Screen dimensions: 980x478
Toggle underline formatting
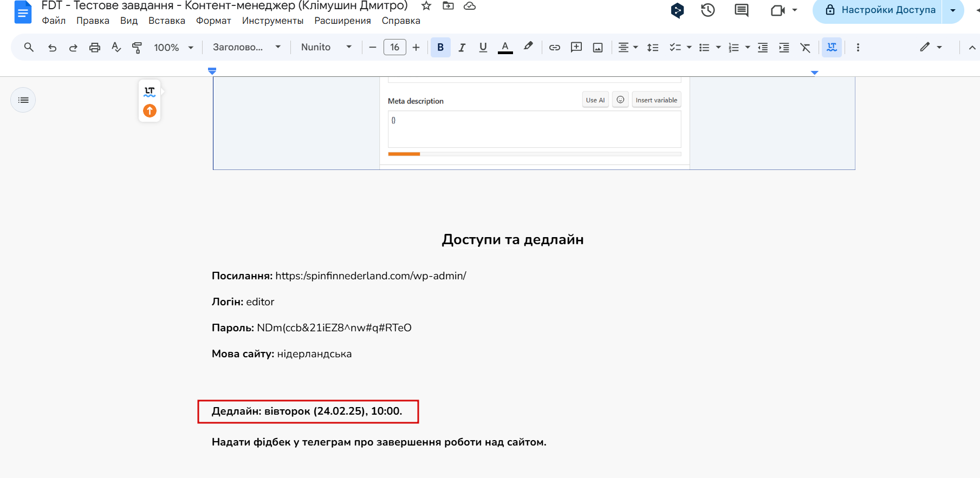[x=483, y=48]
